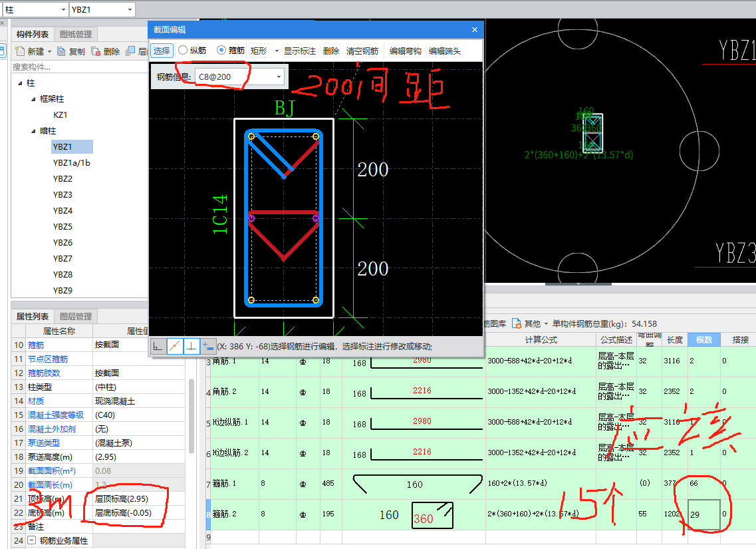Image resolution: width=756 pixels, height=549 pixels.
Task: Click the 编辑端头 button
Action: [445, 51]
